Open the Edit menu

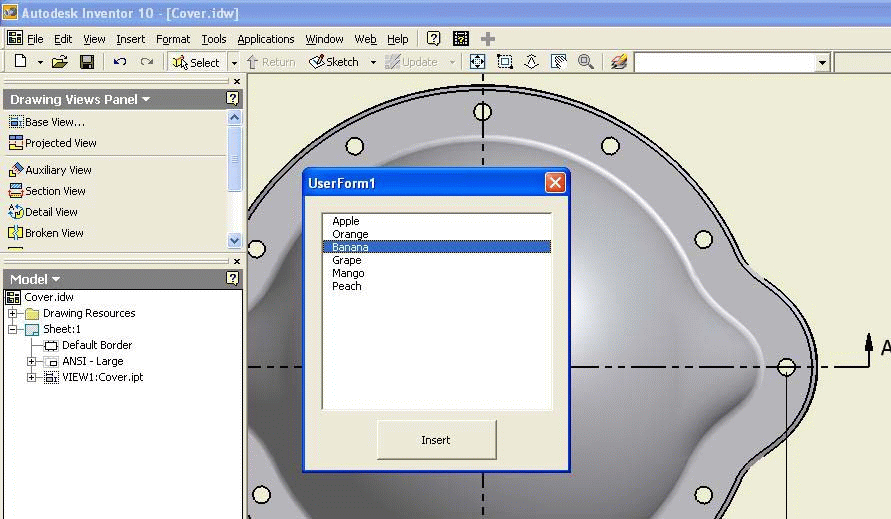[63, 39]
